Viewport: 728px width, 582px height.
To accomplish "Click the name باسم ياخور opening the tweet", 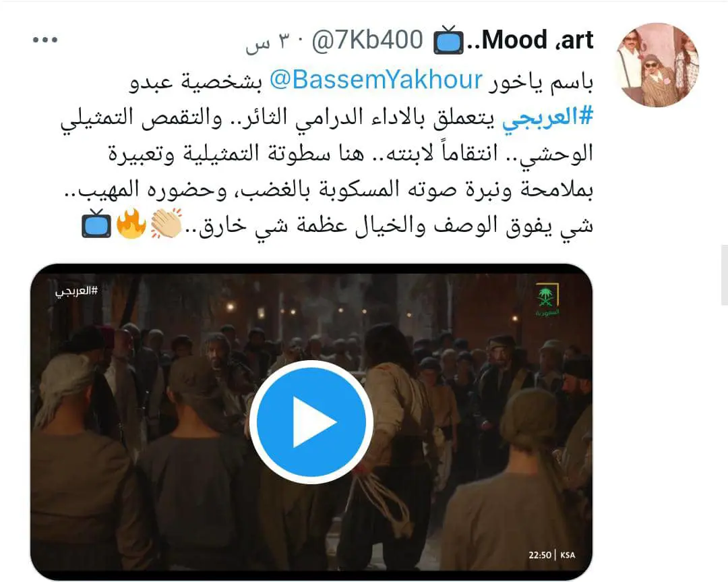I will pyautogui.click(x=541, y=82).
